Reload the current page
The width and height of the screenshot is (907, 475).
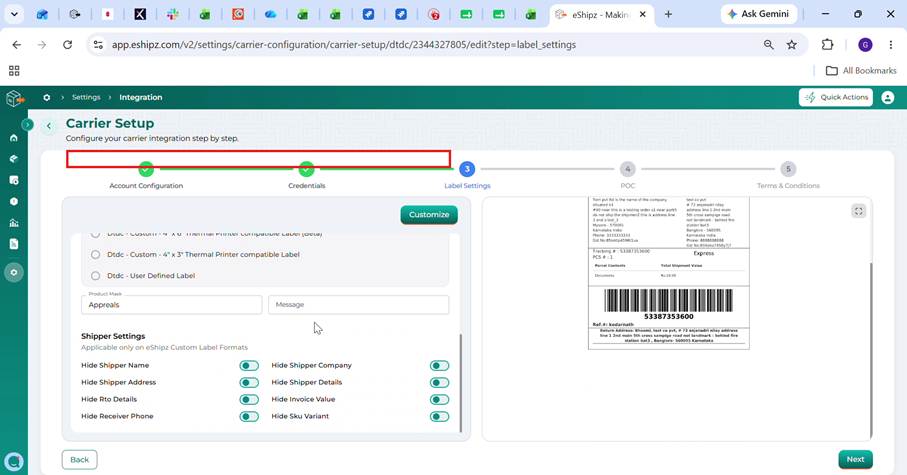[68, 45]
